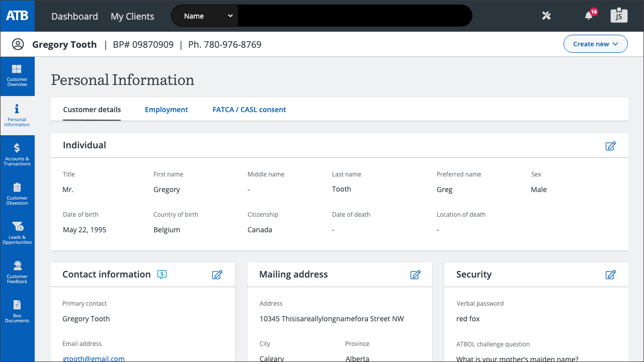Click the Contact information chat dollar icon

162,274
